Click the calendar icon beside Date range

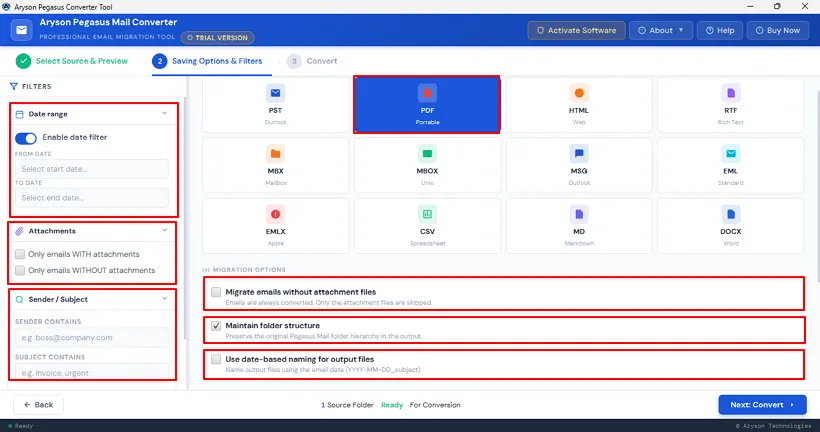(19, 114)
